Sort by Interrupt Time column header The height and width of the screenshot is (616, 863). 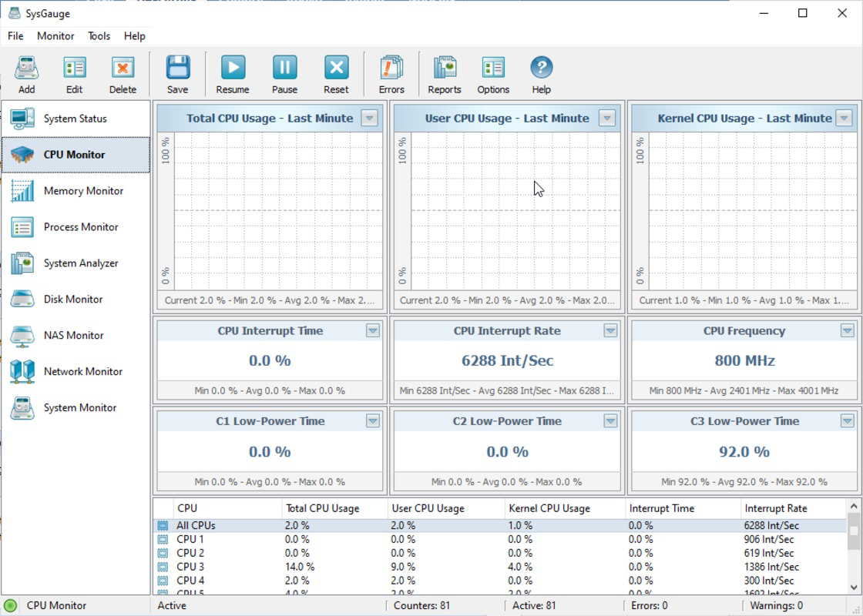click(683, 509)
